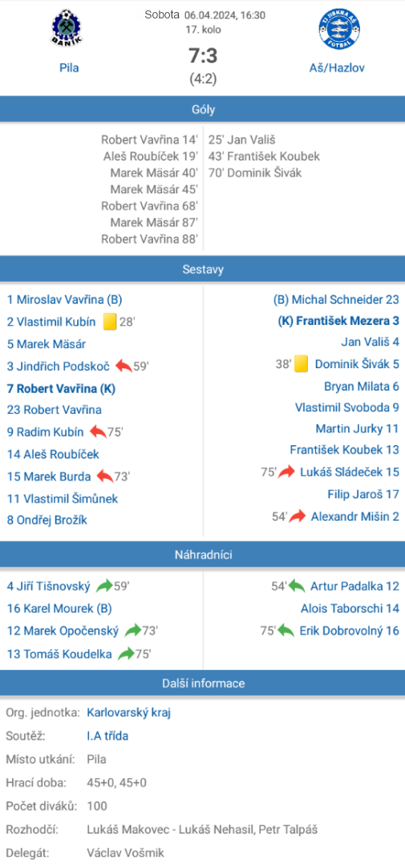Click substitution-off arrow next to Jindřich Podskoč
This screenshot has width=405, height=868.
pyautogui.click(x=124, y=366)
